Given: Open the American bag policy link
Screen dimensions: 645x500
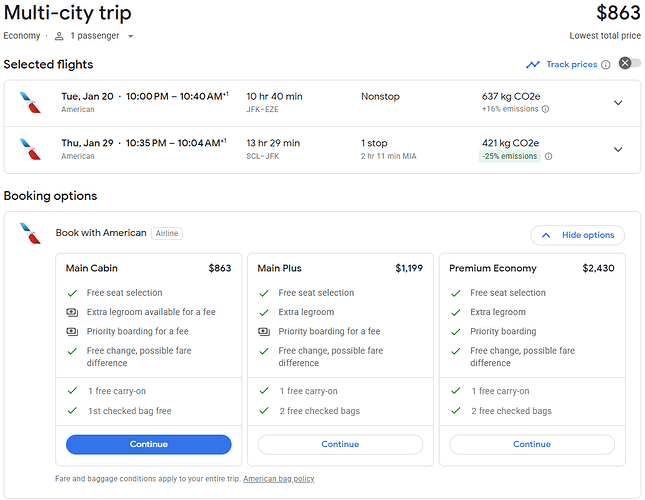Looking at the screenshot, I should click(279, 479).
